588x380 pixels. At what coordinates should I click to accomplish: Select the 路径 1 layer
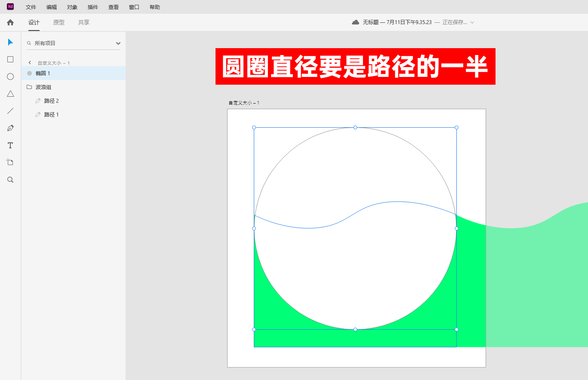click(74, 114)
